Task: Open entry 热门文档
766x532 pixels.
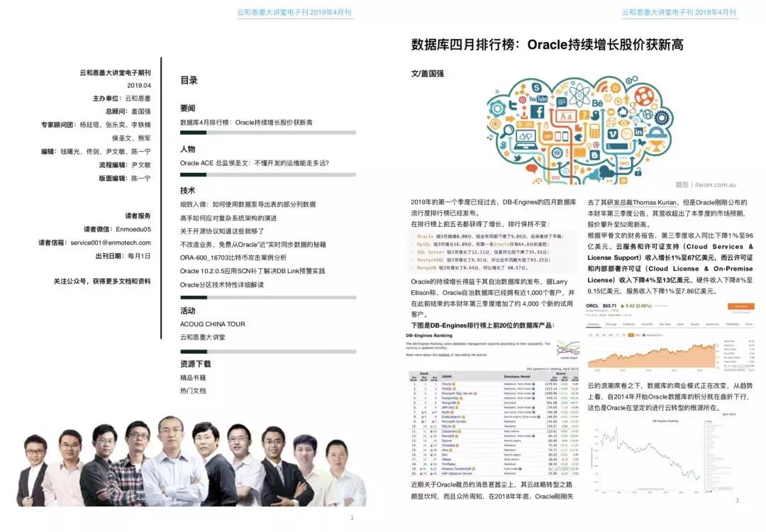Action: tap(193, 391)
